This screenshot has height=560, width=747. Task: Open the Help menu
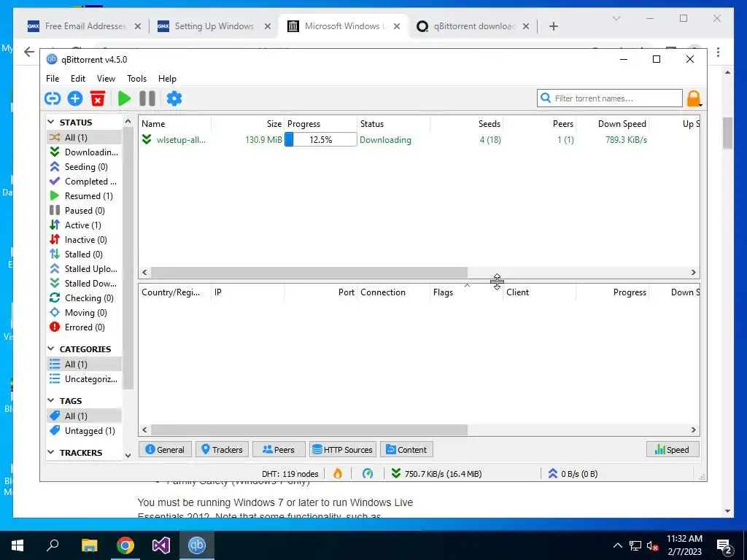click(x=167, y=79)
